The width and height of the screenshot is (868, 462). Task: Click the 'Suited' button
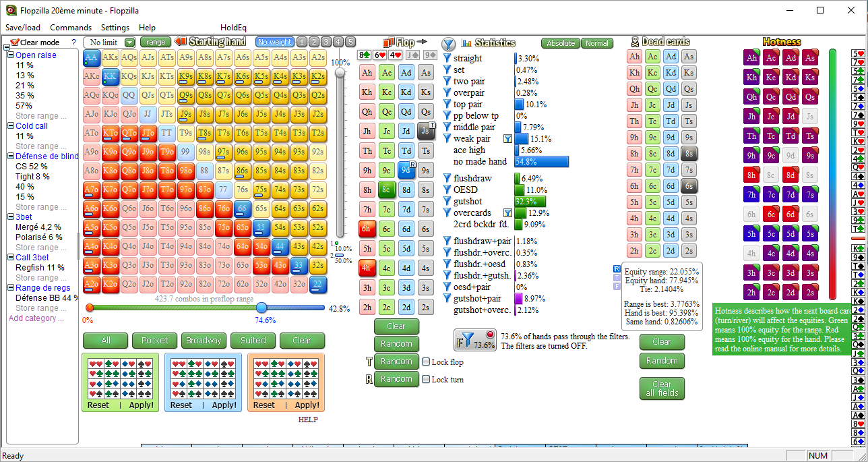pos(253,341)
